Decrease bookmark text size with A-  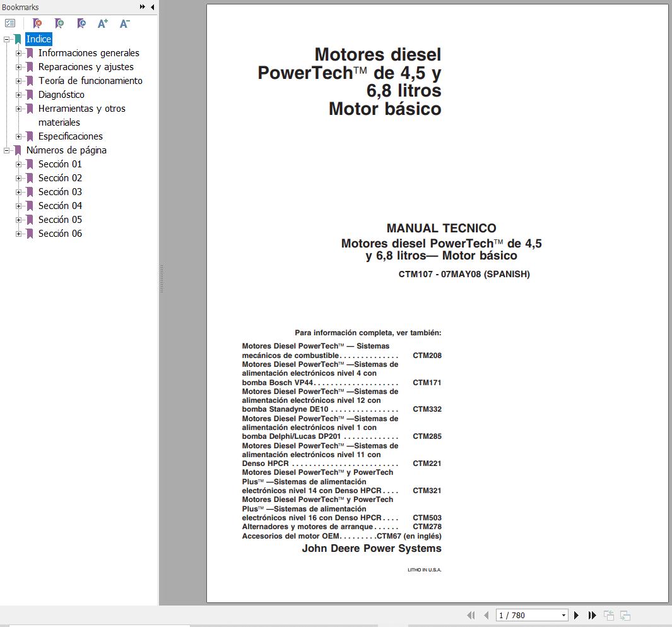[124, 23]
